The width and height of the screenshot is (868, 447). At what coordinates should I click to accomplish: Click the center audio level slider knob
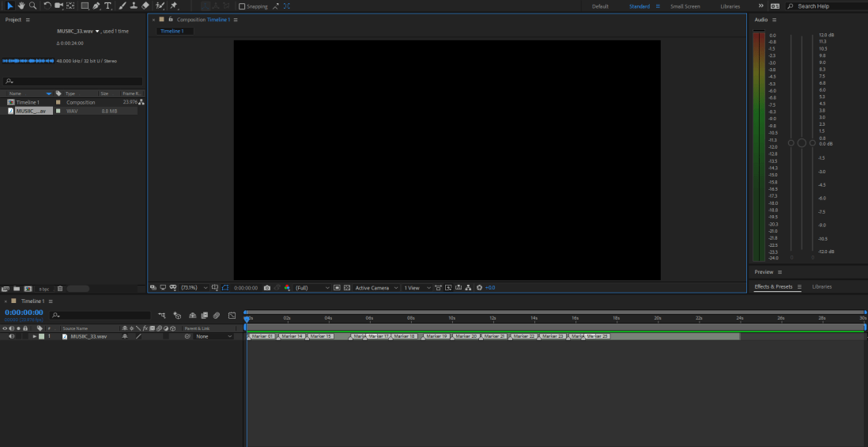(x=802, y=143)
